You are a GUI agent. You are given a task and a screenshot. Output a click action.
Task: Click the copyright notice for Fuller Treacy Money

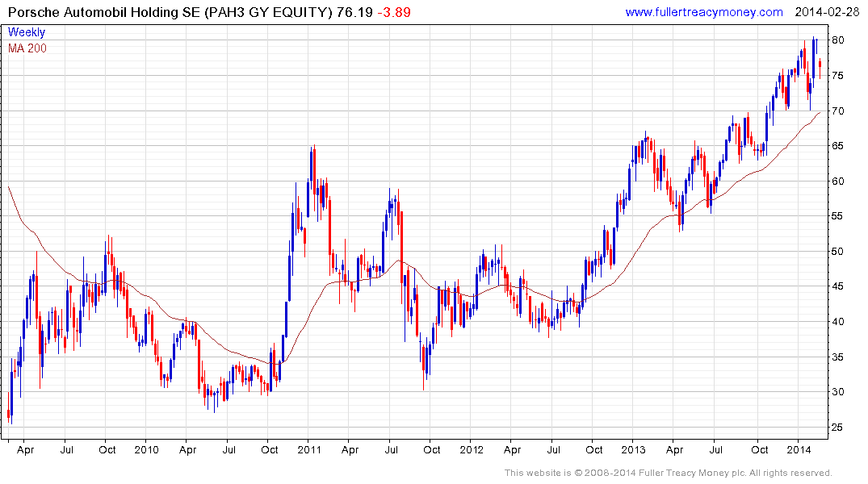(669, 473)
